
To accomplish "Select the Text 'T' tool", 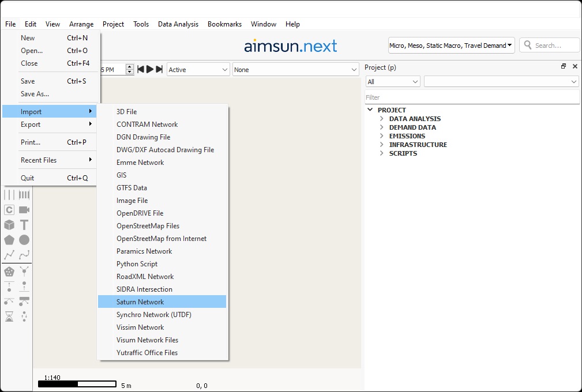I will coord(24,225).
